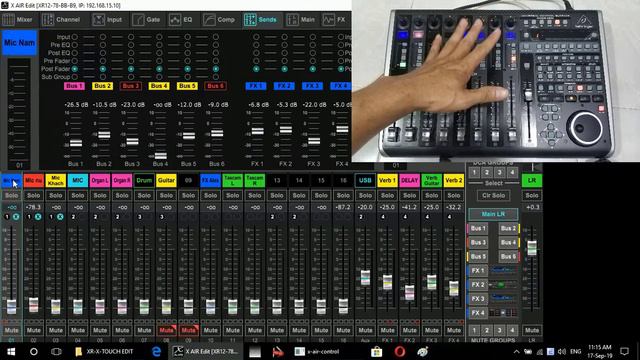Open the Mixer tab
The width and height of the screenshot is (640, 360).
(x=18, y=20)
